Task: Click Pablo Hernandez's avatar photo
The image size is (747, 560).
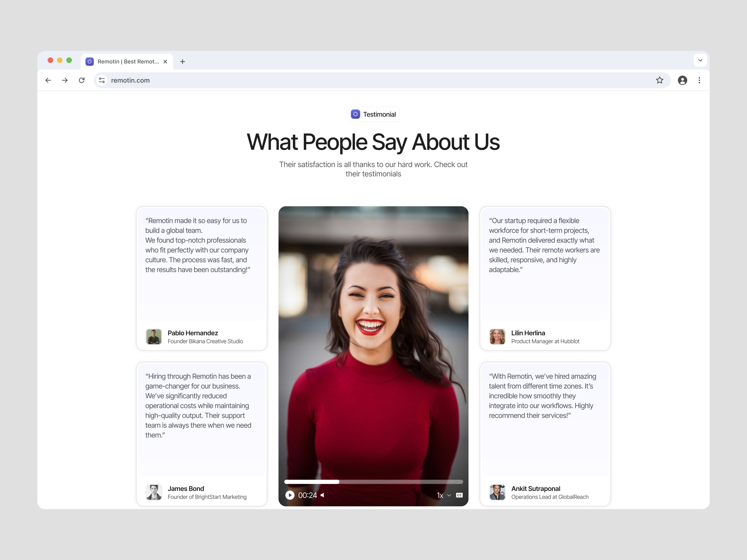Action: click(154, 337)
